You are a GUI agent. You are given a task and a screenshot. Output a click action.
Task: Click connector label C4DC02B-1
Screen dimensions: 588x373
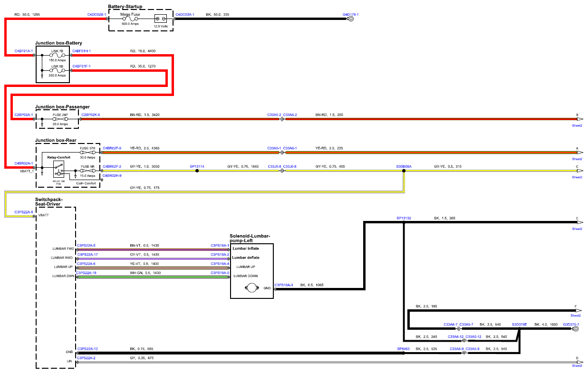point(96,15)
